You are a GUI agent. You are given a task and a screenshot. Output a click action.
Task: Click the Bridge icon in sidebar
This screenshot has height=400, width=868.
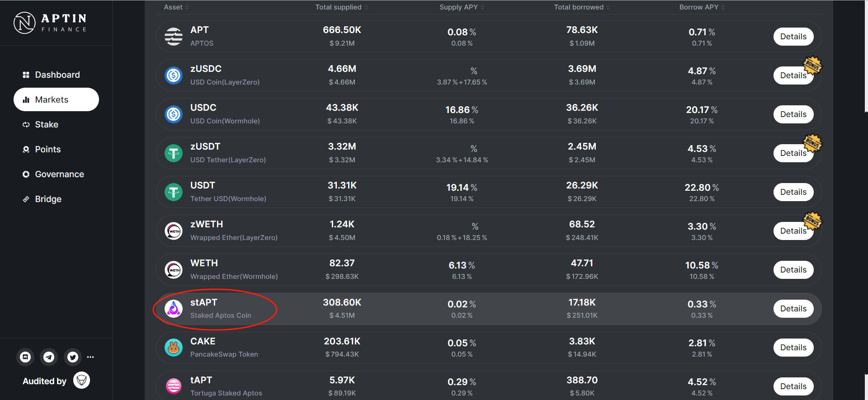[x=26, y=199]
